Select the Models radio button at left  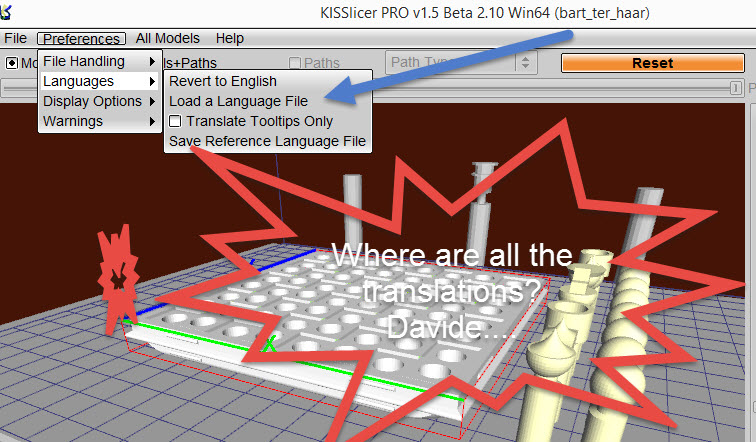tap(12, 63)
